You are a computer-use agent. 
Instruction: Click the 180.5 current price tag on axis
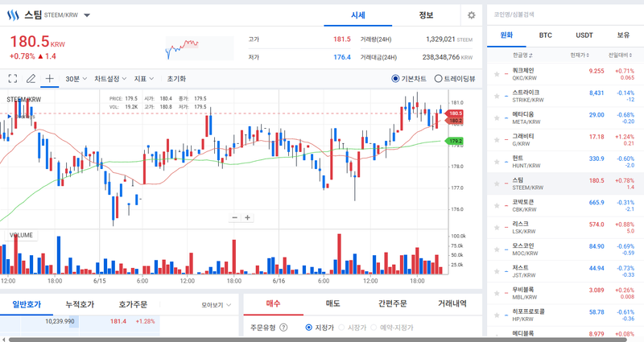(455, 113)
